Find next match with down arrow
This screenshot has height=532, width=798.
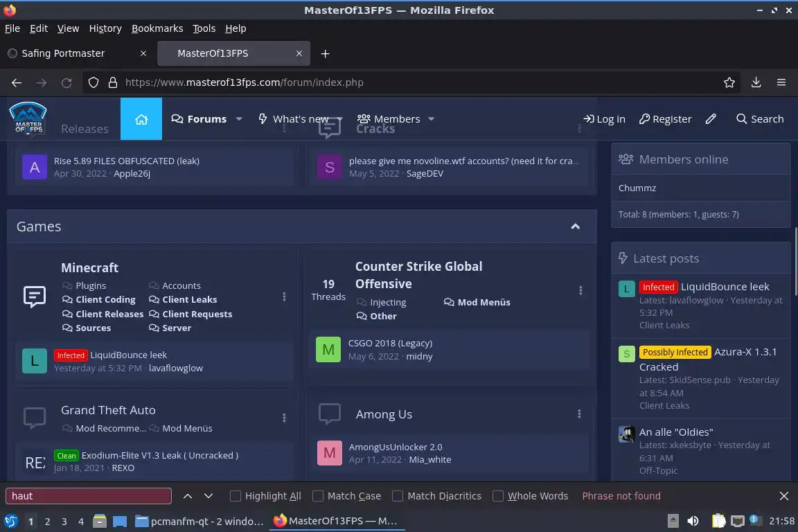click(208, 496)
